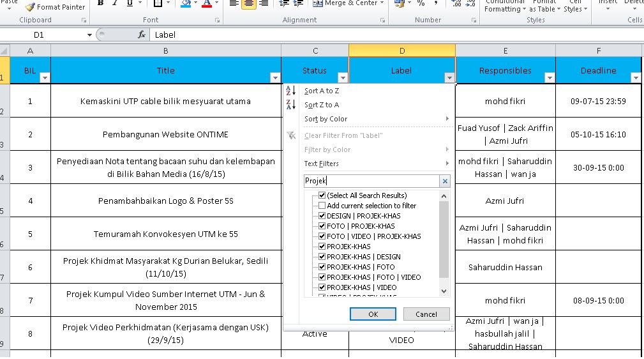Uncheck PROJEK-KHAS | FOTO | VIDEO
This screenshot has width=644, height=359.
(322, 278)
